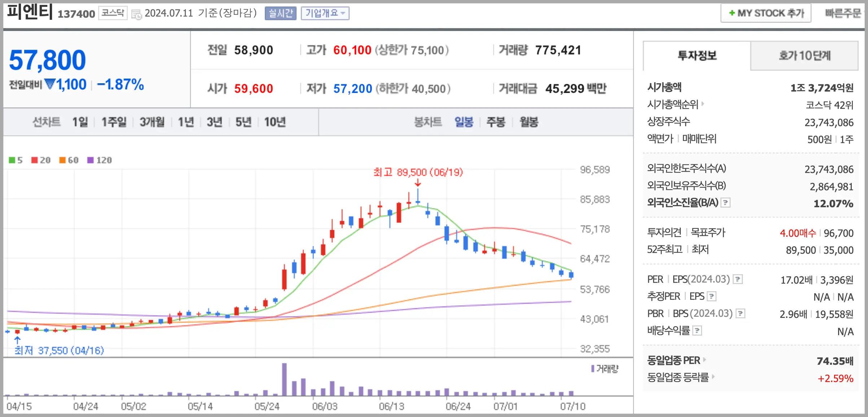Image resolution: width=868 pixels, height=417 pixels.
Task: Click help icon beside 추정PER EPS
Action: tap(711, 297)
